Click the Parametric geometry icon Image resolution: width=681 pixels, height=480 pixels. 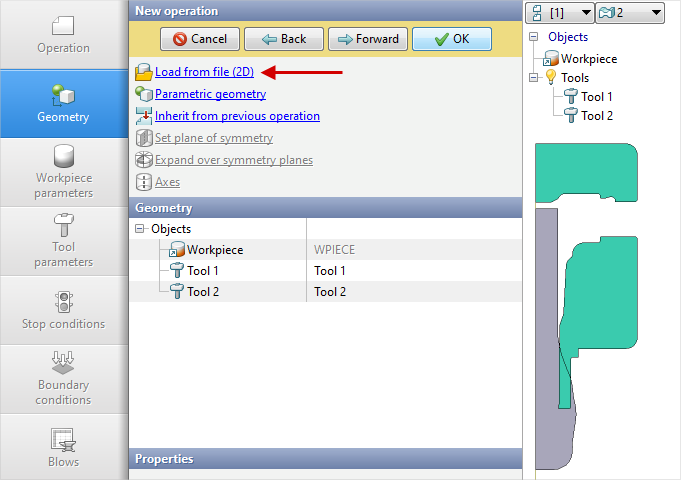[x=143, y=94]
